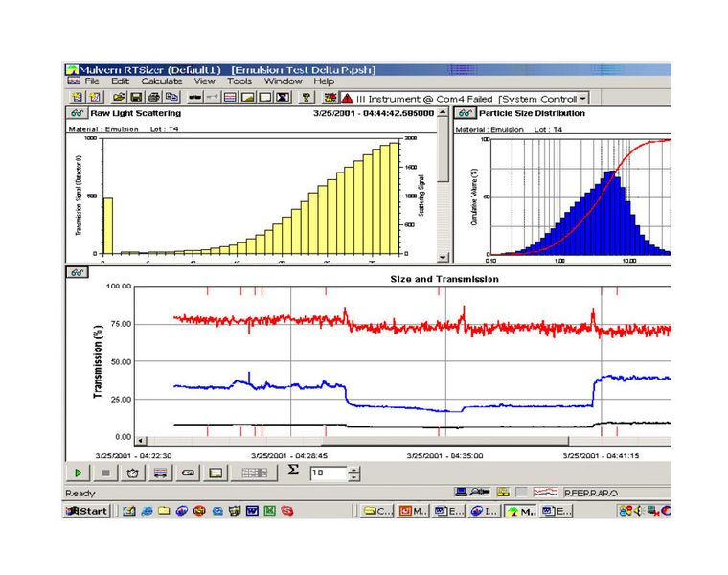Click the Size and Transmission chart title

444,279
